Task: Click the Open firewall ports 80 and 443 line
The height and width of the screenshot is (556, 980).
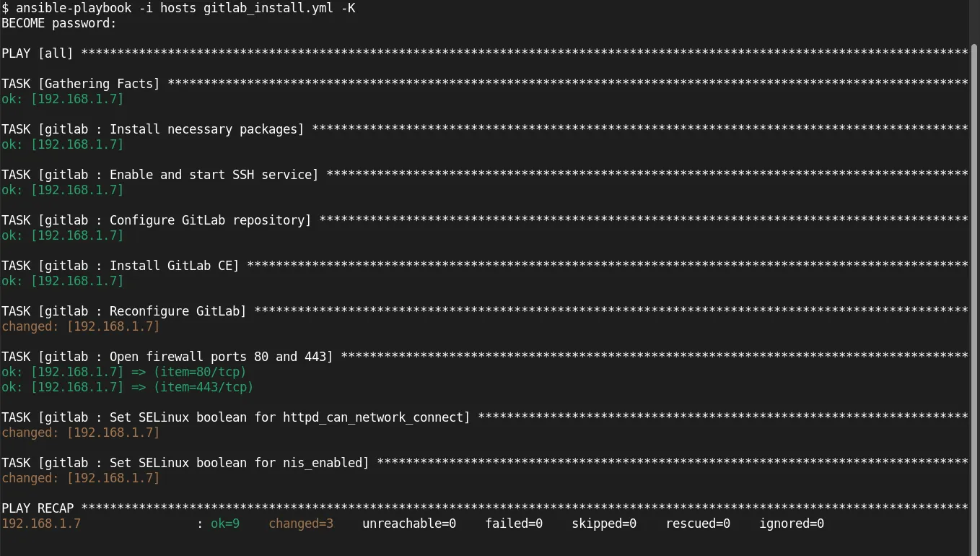Action: pos(484,357)
